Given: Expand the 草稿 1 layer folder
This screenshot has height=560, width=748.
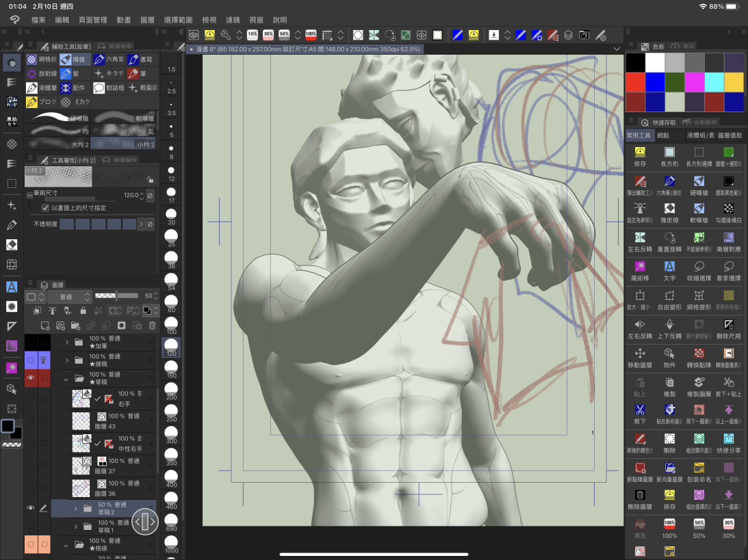Looking at the screenshot, I should point(75,526).
